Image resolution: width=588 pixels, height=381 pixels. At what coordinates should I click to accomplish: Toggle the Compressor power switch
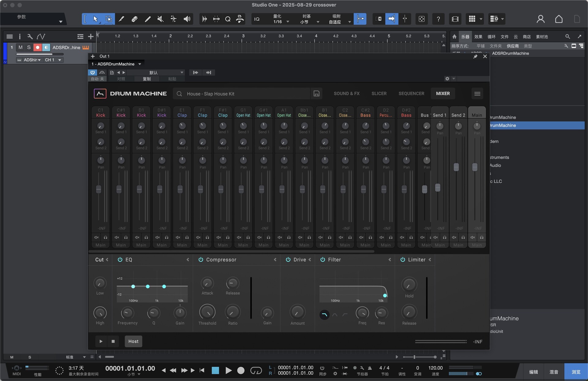coord(201,260)
